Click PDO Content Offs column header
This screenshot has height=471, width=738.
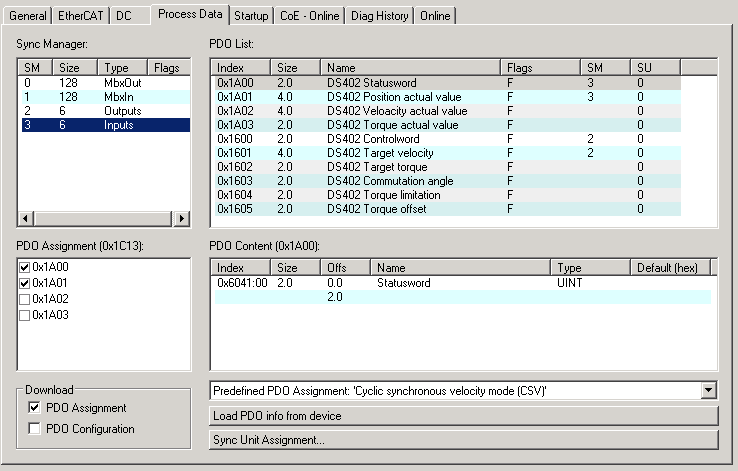pyautogui.click(x=345, y=268)
